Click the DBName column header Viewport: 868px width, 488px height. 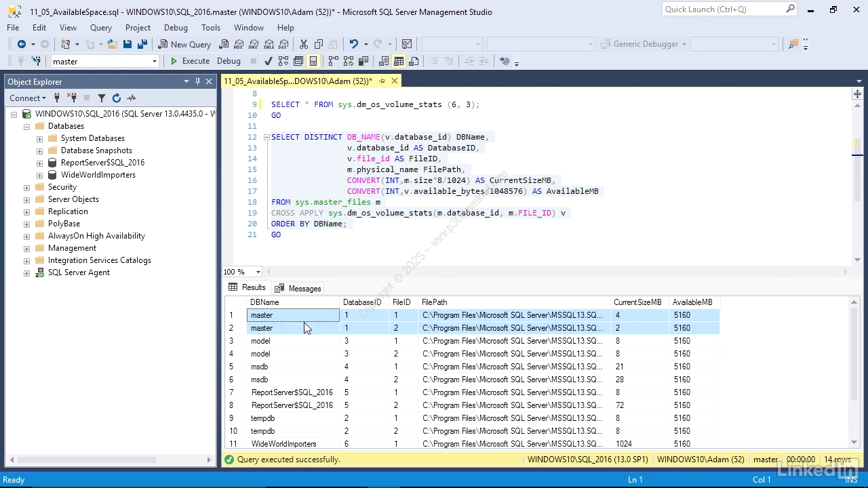coord(293,302)
